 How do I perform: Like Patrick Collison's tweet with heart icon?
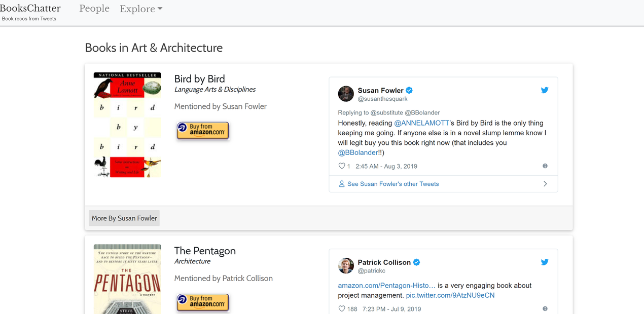[x=342, y=309]
